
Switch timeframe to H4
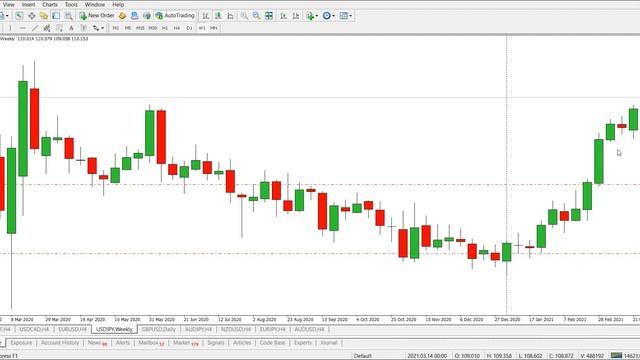pyautogui.click(x=177, y=28)
